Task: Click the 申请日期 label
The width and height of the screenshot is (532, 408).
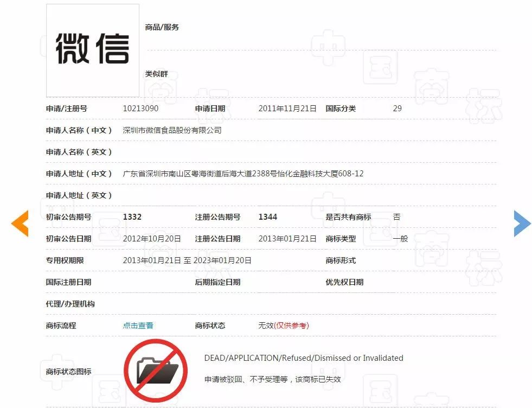Action: click(x=210, y=109)
